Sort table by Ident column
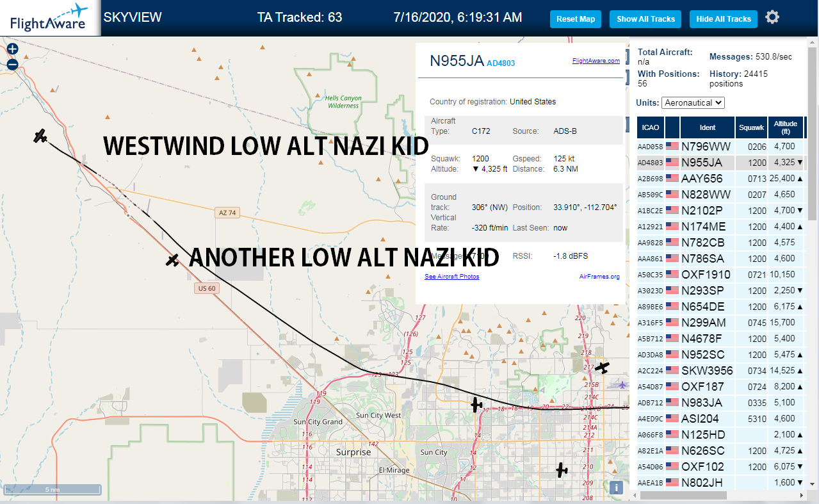This screenshot has width=819, height=504. (708, 127)
